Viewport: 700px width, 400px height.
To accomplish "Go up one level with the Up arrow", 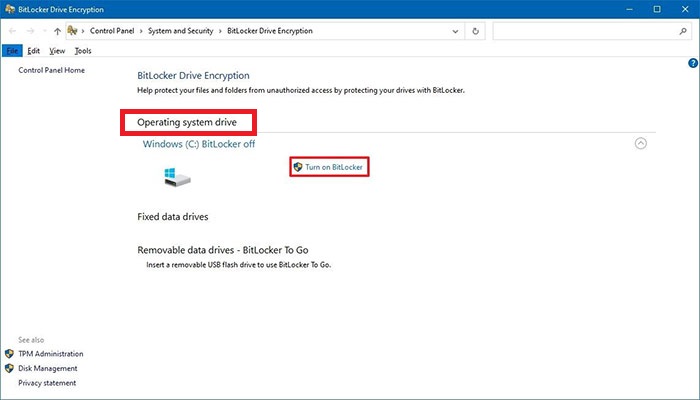I will coord(57,31).
